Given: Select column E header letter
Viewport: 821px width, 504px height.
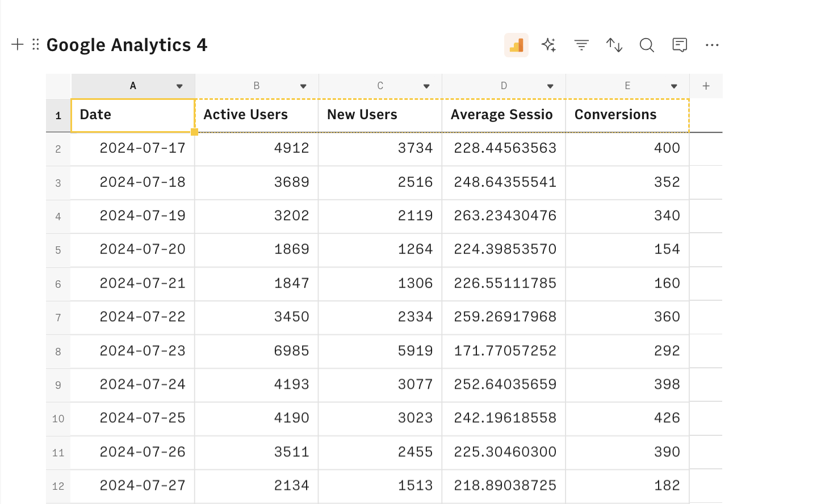Looking at the screenshot, I should click(x=627, y=86).
